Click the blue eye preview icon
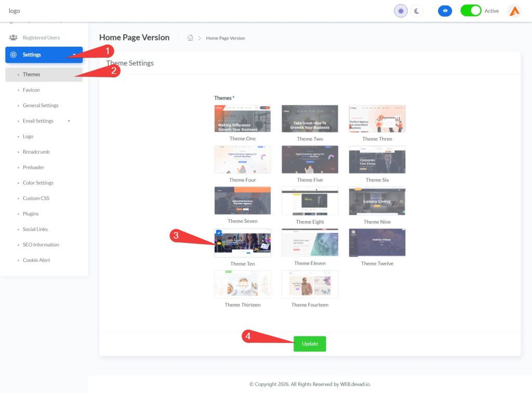The image size is (532, 393). point(445,11)
